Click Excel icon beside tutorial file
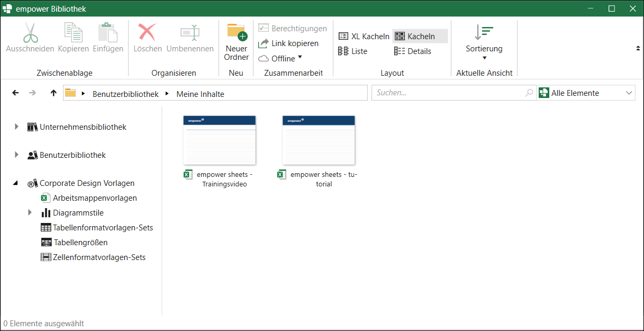 coord(282,174)
